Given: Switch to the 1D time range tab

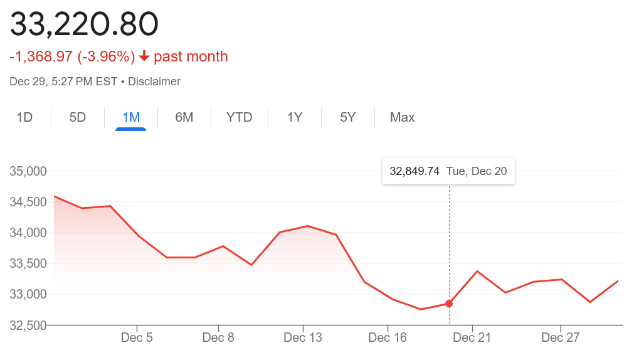Looking at the screenshot, I should click(24, 117).
